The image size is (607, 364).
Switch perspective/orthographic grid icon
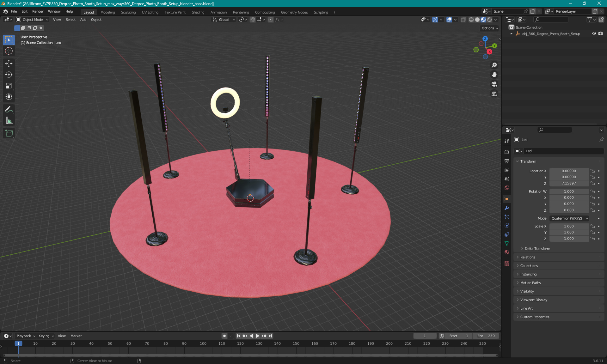[494, 94]
